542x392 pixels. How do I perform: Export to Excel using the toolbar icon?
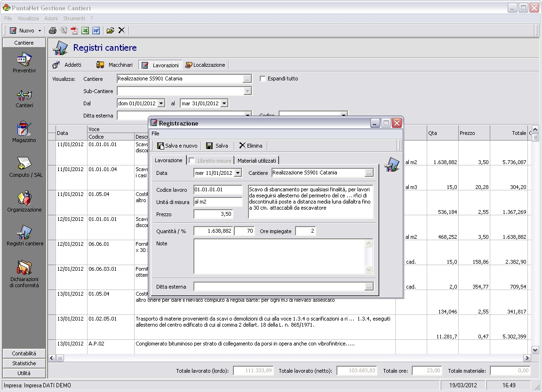tap(85, 31)
